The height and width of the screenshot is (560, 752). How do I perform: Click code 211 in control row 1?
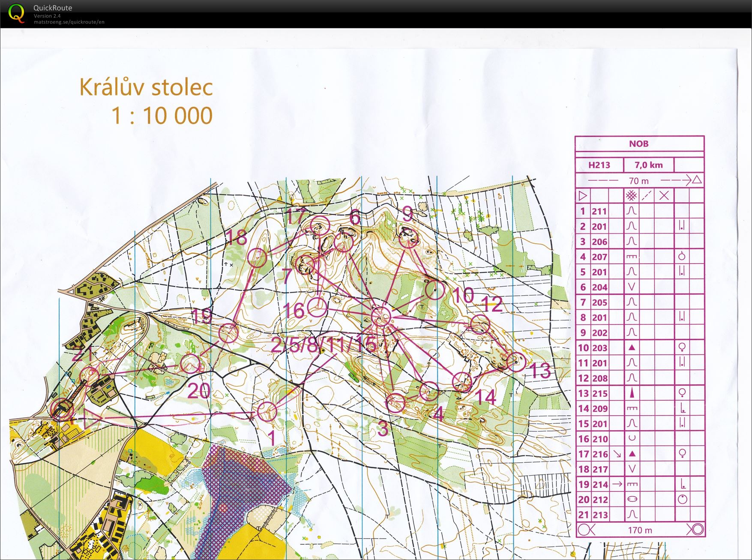[x=599, y=211]
